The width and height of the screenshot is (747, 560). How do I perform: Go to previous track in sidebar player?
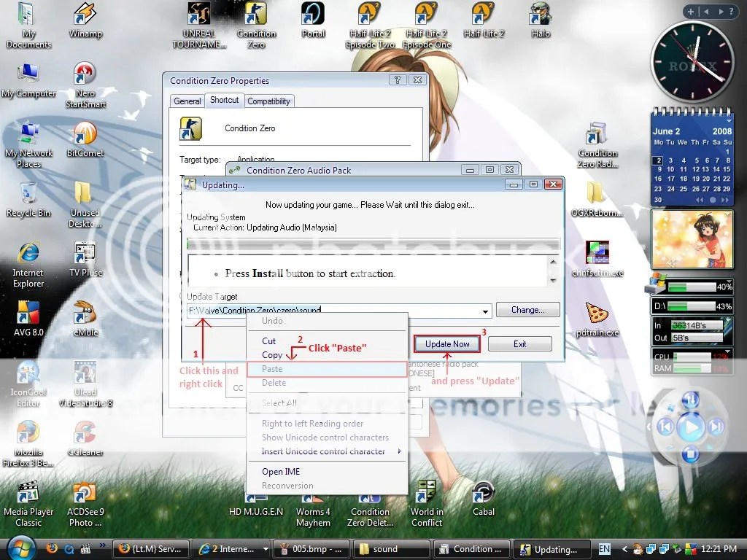665,427
